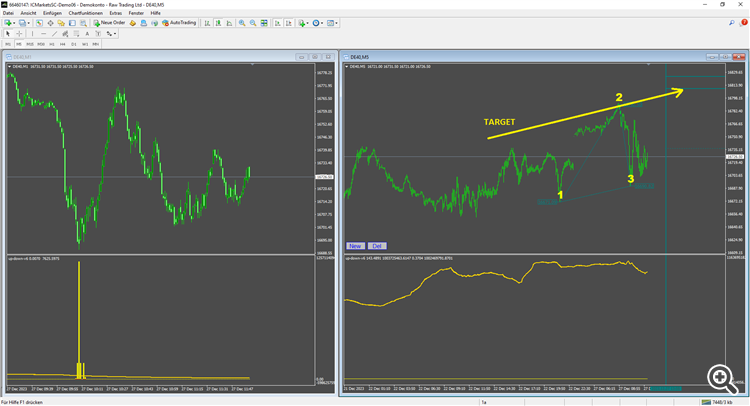Screen dimensions: 750x406
Task: Select the trendline drawing tool
Action: click(x=55, y=33)
